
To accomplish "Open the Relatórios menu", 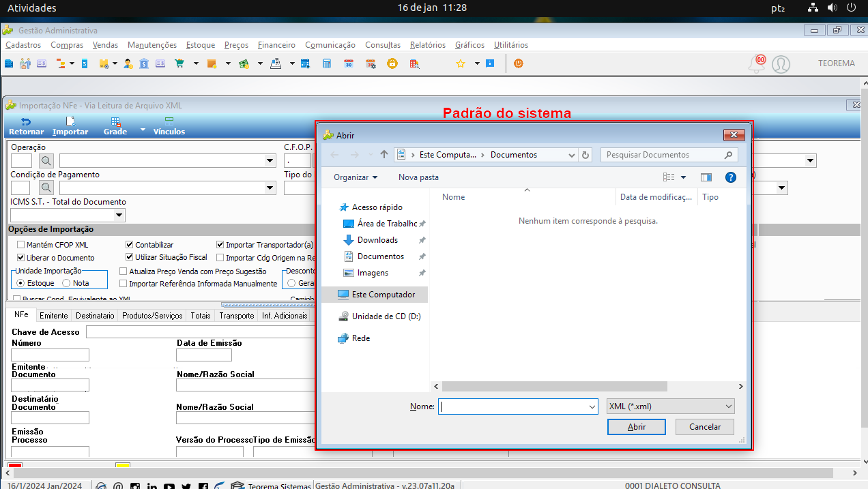I will pos(428,45).
